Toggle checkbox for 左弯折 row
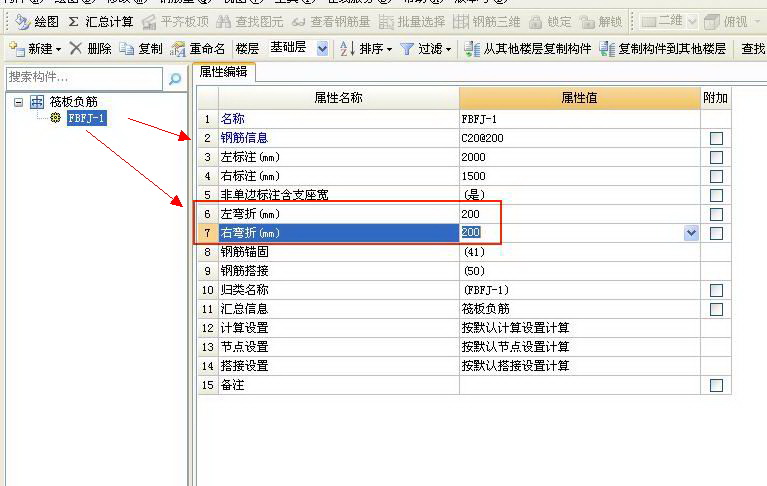The height and width of the screenshot is (486, 767). pos(716,214)
